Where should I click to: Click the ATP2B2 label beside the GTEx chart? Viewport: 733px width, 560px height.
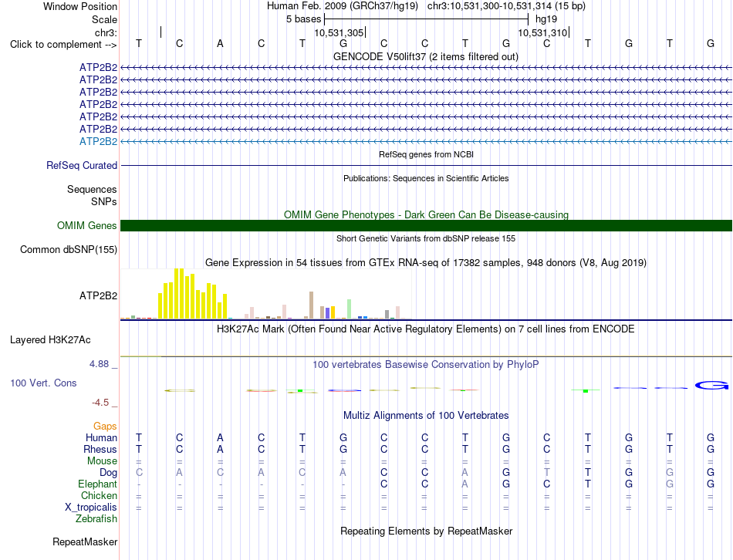coord(98,296)
